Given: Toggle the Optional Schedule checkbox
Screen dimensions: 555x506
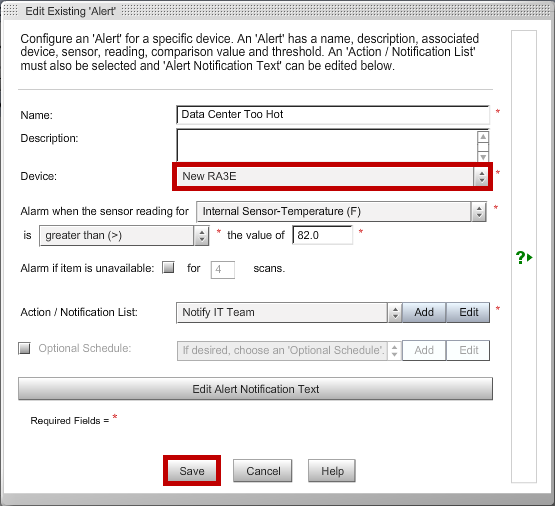Looking at the screenshot, I should click(24, 348).
